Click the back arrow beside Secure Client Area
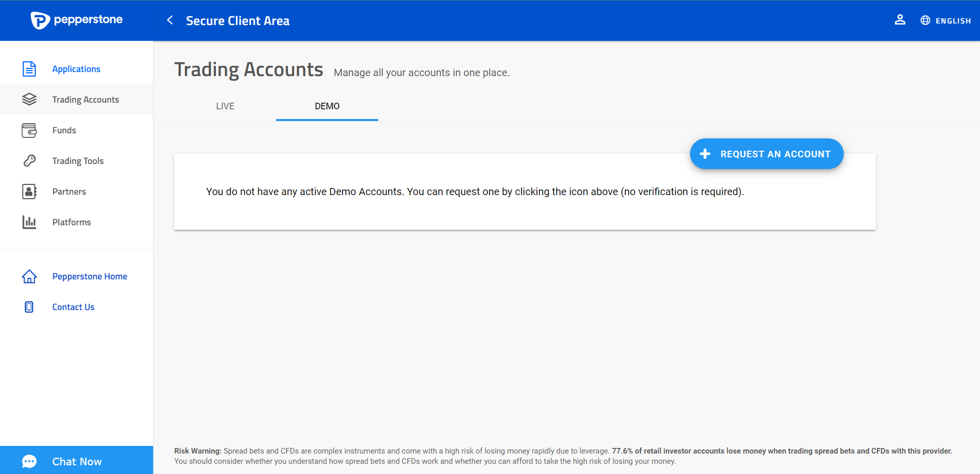 (170, 20)
